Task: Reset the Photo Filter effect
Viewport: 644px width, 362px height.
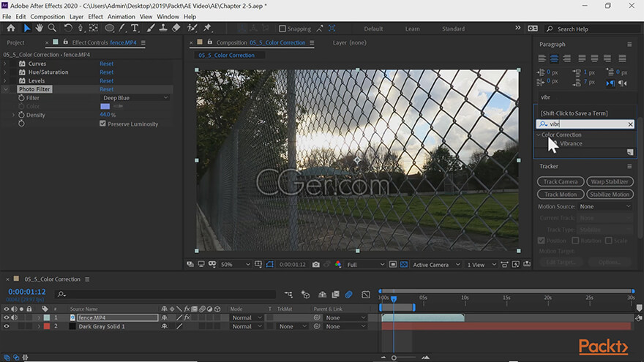Action: (106, 89)
